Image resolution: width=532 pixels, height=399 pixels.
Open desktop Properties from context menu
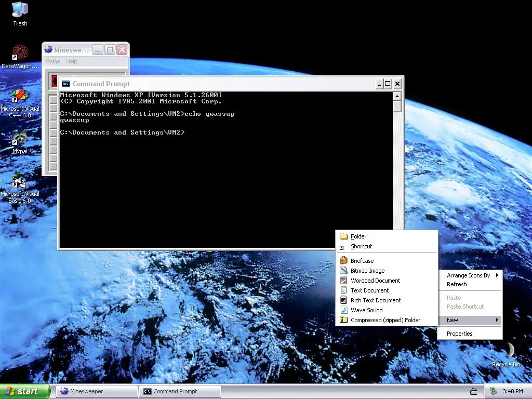point(470,334)
